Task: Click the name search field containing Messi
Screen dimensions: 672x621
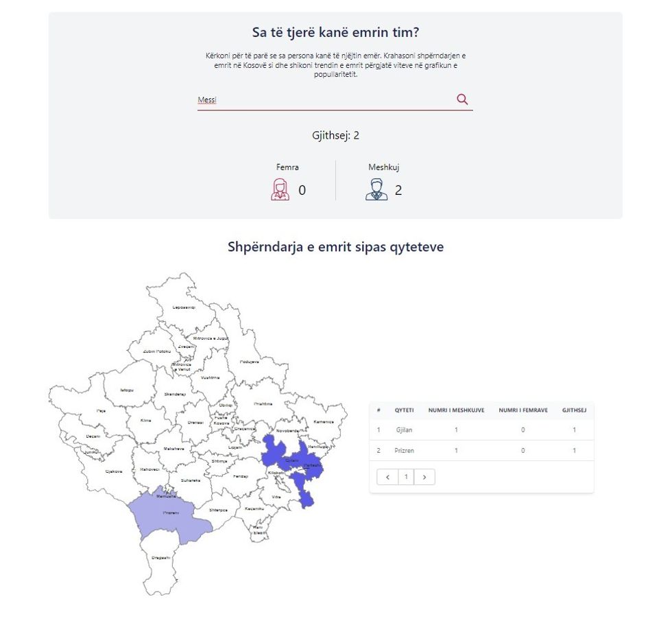Action: [x=322, y=100]
